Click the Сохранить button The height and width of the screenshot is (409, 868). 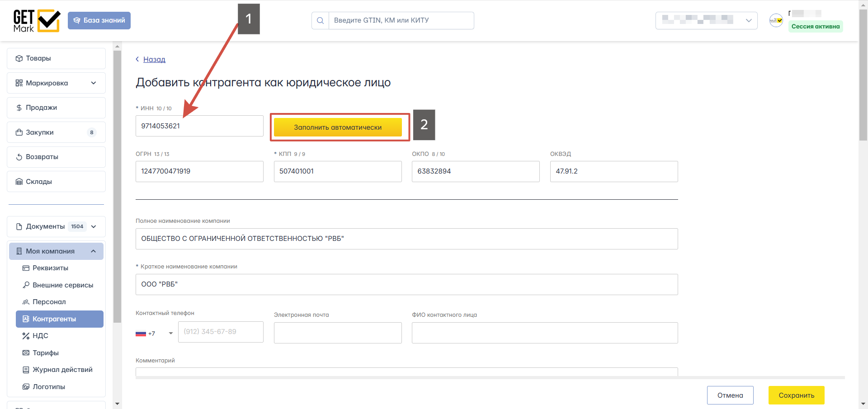point(797,395)
